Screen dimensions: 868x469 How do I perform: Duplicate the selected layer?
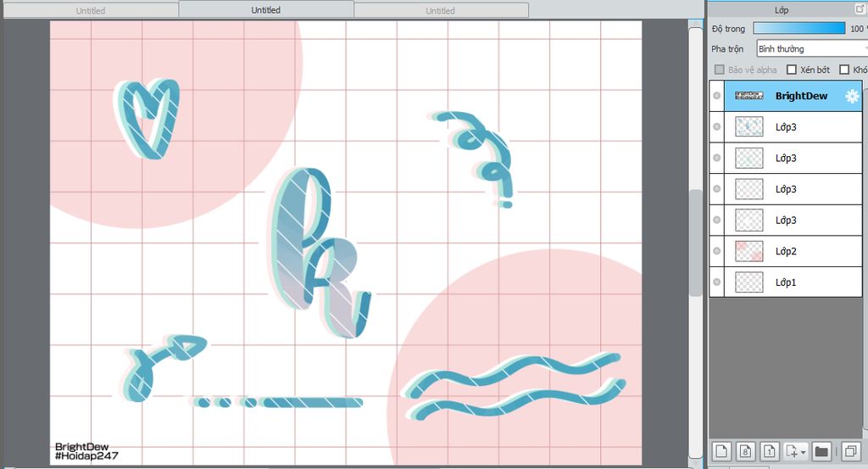[x=850, y=451]
